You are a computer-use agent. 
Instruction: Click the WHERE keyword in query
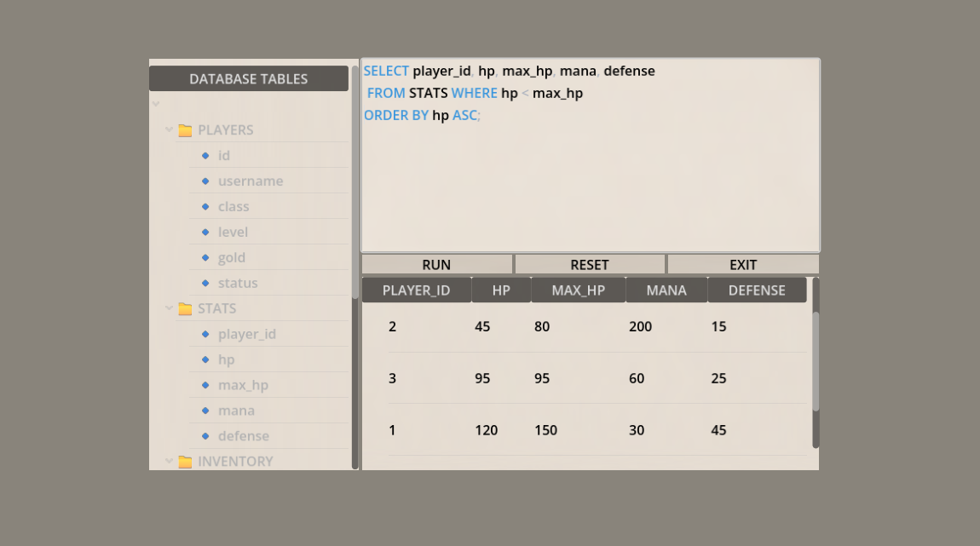click(475, 93)
